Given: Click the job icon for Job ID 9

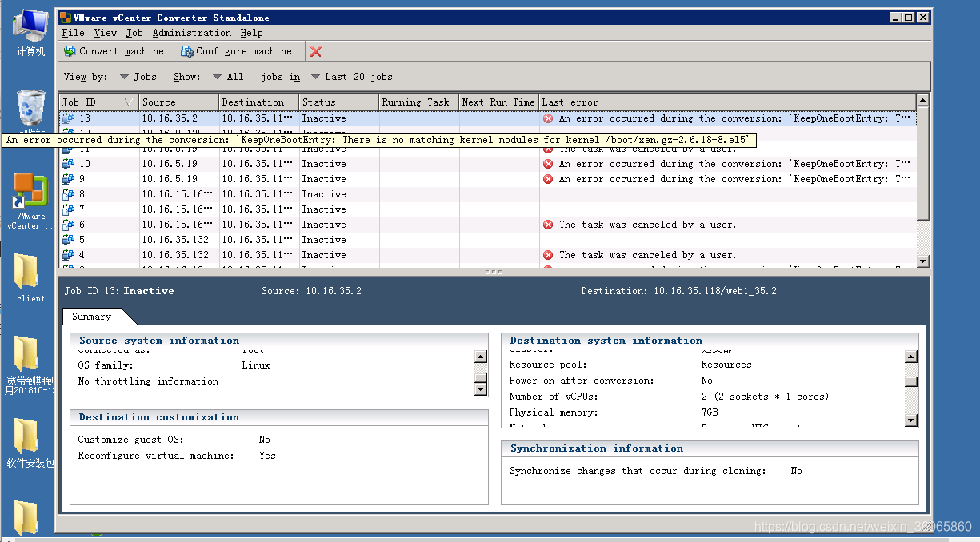Looking at the screenshot, I should coord(68,179).
